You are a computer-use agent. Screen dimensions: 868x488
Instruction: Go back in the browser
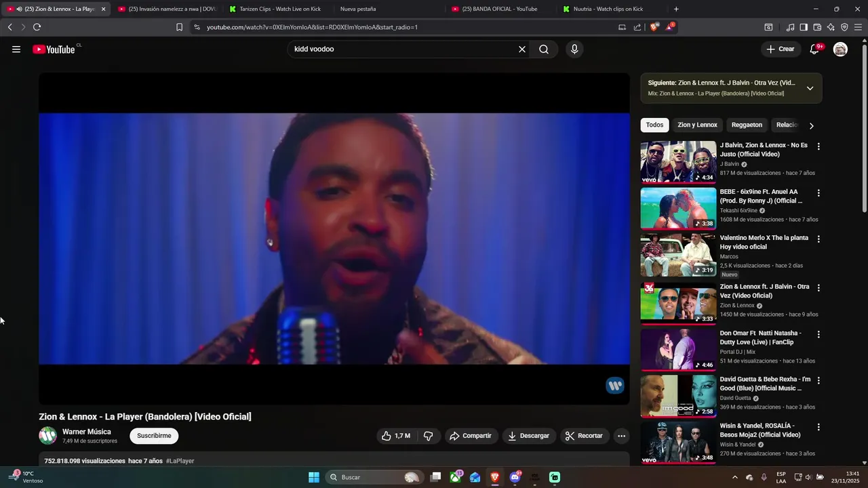[9, 27]
